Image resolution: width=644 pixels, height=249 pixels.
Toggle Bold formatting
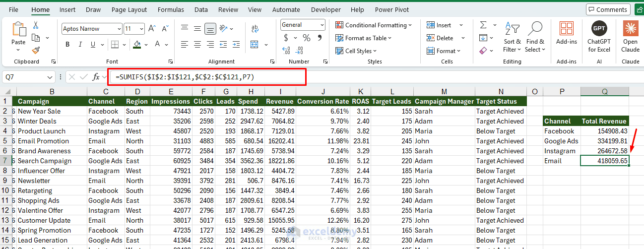67,44
